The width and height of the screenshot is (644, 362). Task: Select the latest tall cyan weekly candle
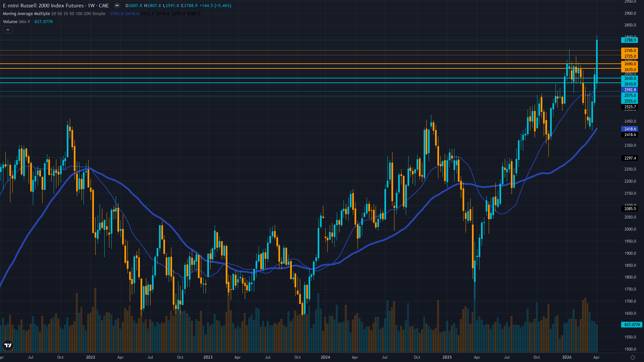[597, 62]
